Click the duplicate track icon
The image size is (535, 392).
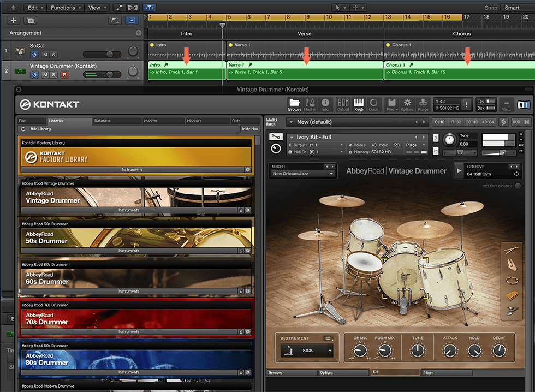pyautogui.click(x=31, y=20)
